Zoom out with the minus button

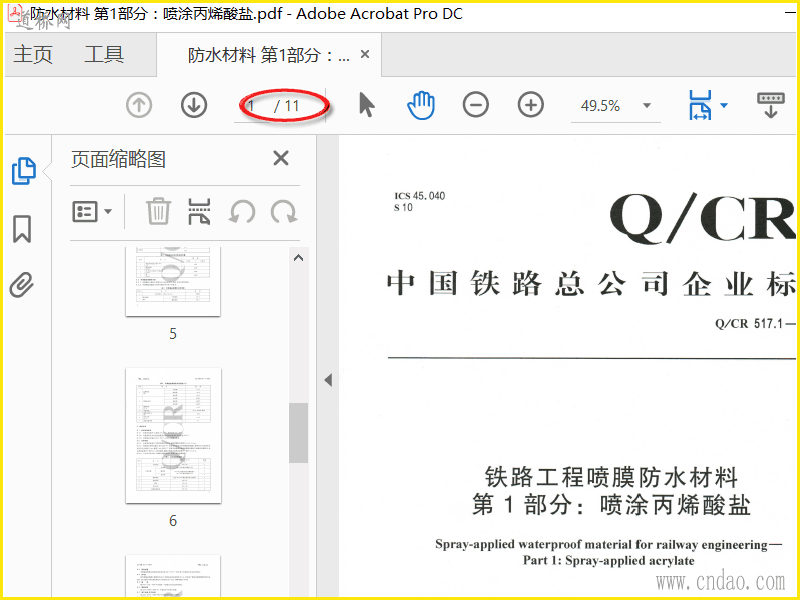click(476, 105)
